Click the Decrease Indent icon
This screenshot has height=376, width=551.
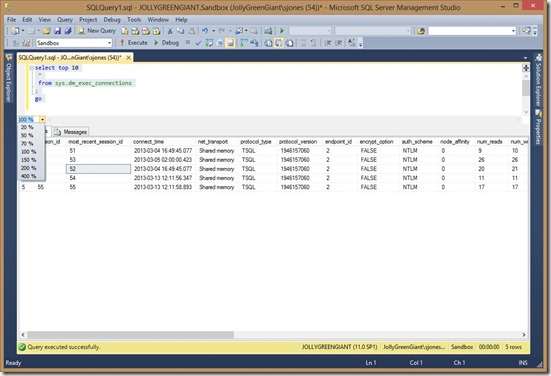[x=328, y=43]
